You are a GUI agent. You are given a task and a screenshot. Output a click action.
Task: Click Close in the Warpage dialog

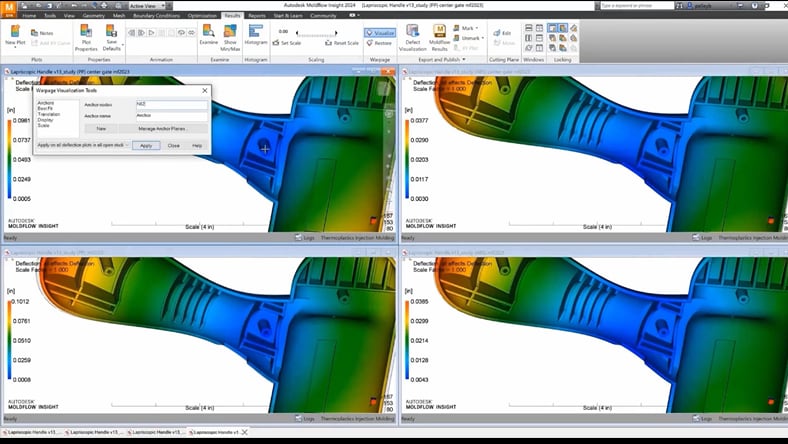[x=174, y=145]
